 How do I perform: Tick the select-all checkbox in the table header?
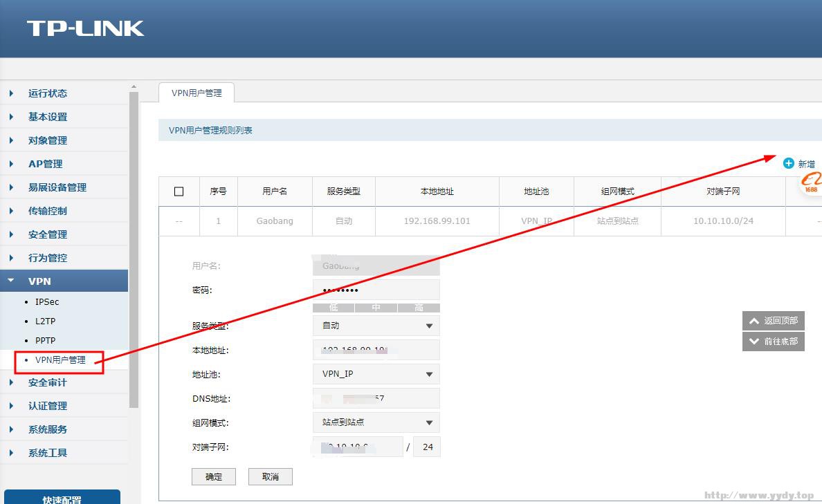pos(179,192)
